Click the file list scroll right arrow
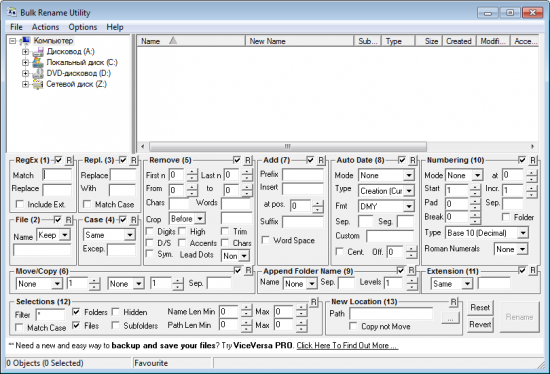 (532, 146)
